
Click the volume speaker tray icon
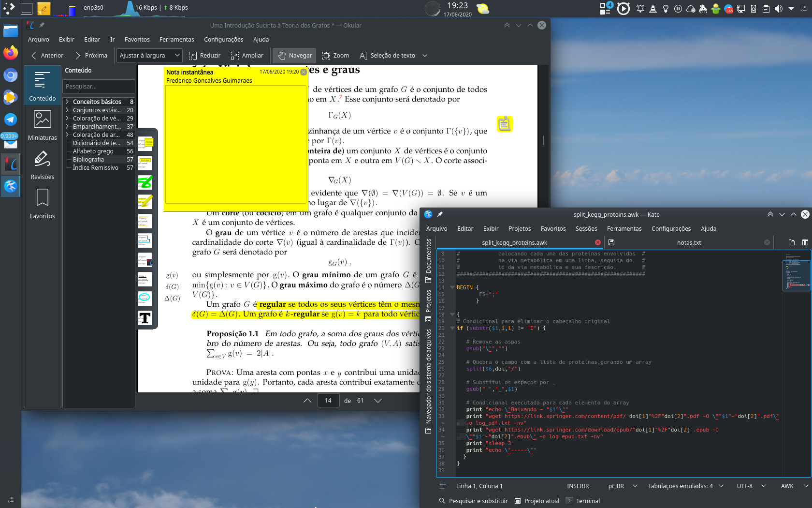click(x=779, y=8)
